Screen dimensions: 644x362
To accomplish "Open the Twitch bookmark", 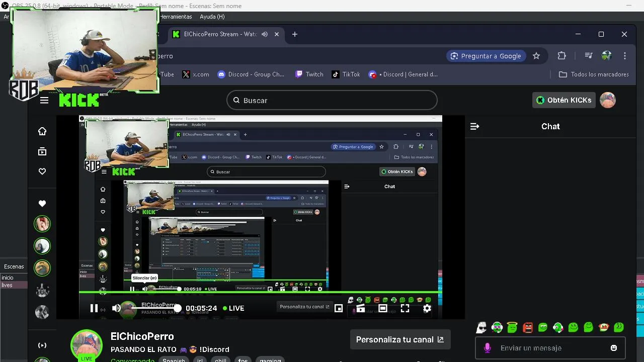I will [x=309, y=74].
